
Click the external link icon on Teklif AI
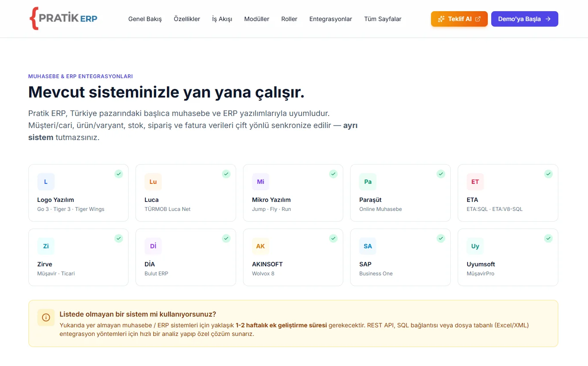(478, 19)
